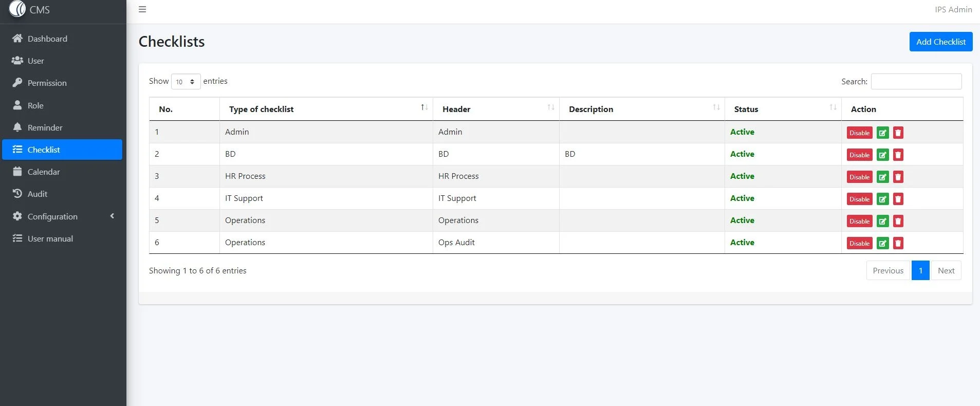980x406 pixels.
Task: Click the Calendar icon in sidebar
Action: point(17,172)
